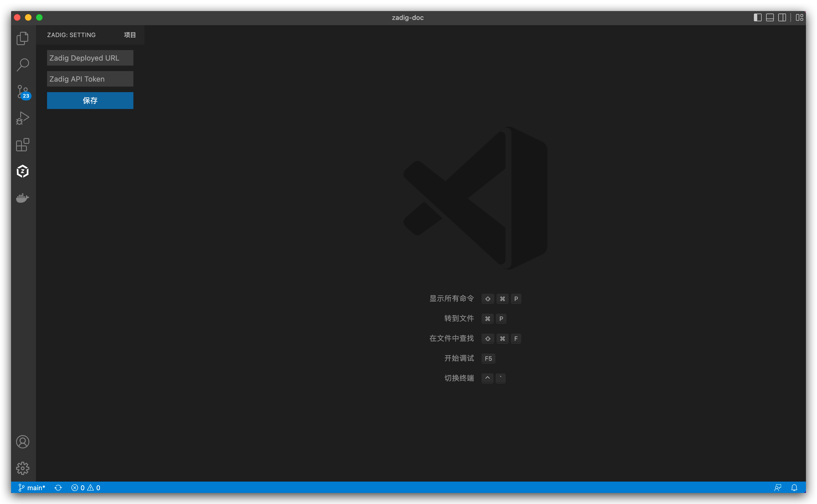Screen dimensions: 817x504
Task: Open the Run and Debug view
Action: tap(22, 118)
